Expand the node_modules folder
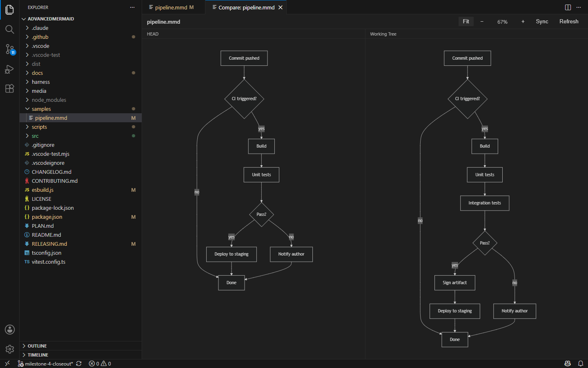The width and height of the screenshot is (588, 368). point(80,100)
